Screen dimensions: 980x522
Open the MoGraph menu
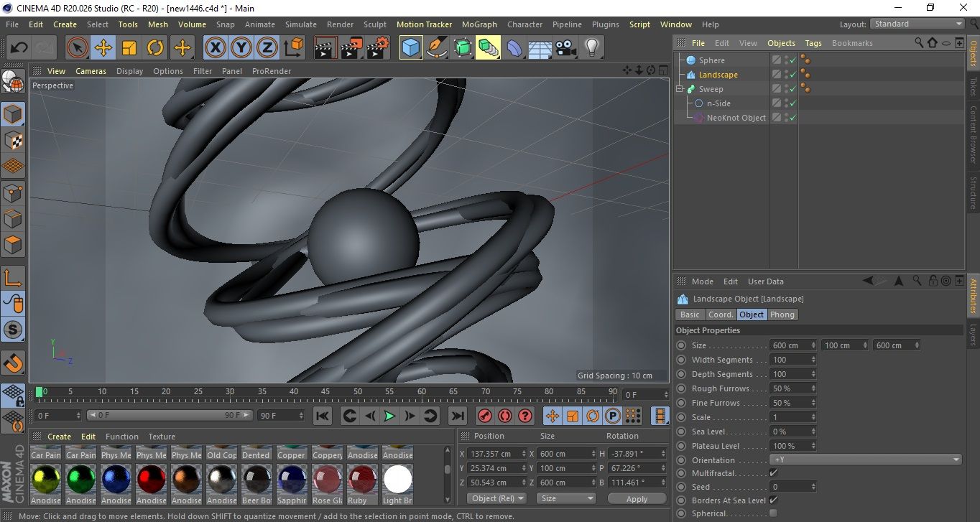tap(479, 24)
